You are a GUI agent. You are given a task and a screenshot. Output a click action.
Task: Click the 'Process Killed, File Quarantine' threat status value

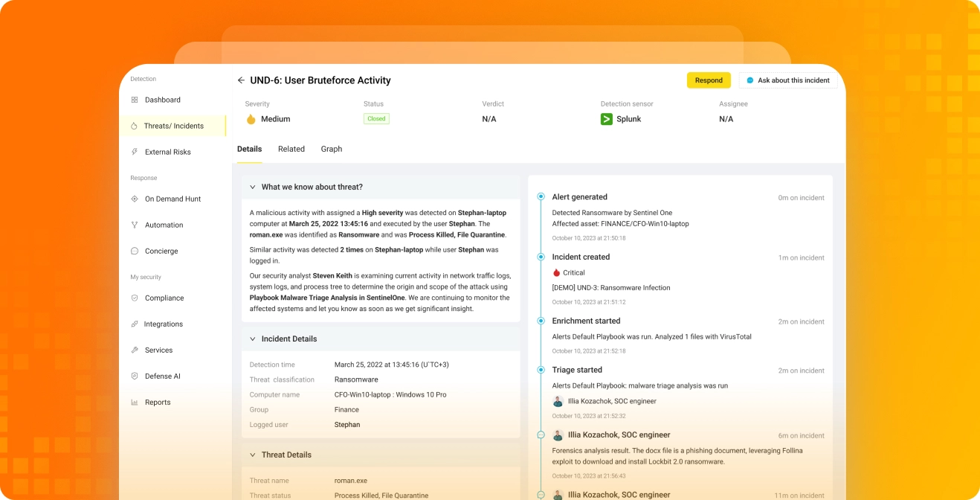pos(381,496)
